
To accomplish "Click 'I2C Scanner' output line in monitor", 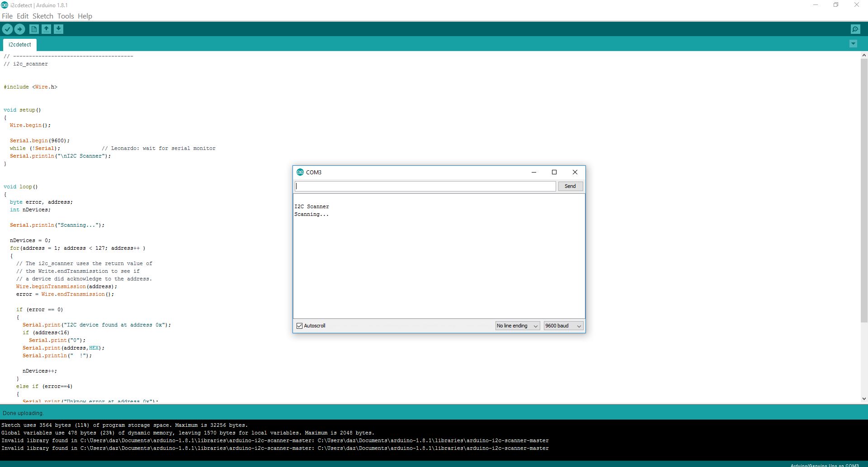I will [x=311, y=206].
